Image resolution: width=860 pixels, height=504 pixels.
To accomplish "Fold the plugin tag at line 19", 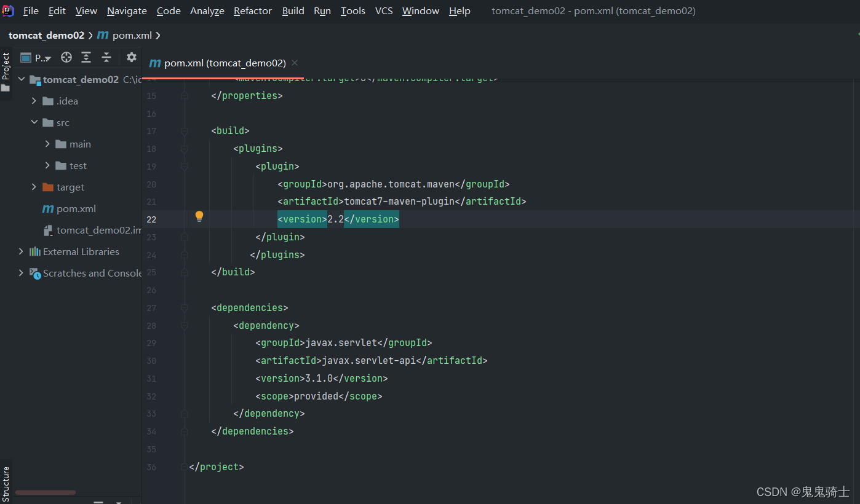I will click(x=184, y=166).
